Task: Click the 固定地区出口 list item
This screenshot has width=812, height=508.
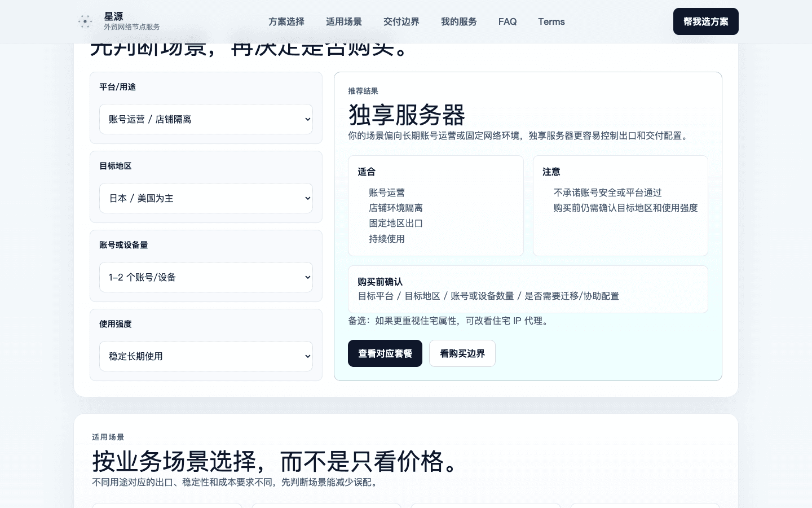Action: pyautogui.click(x=396, y=223)
